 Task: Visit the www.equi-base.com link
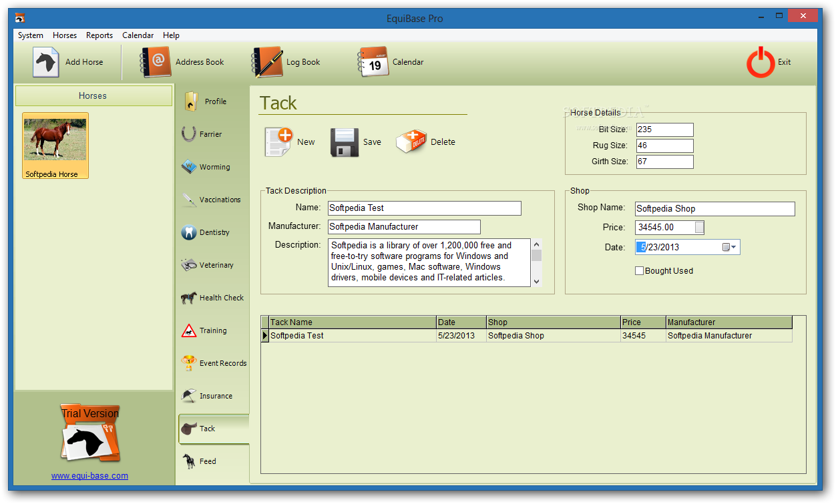click(x=89, y=476)
